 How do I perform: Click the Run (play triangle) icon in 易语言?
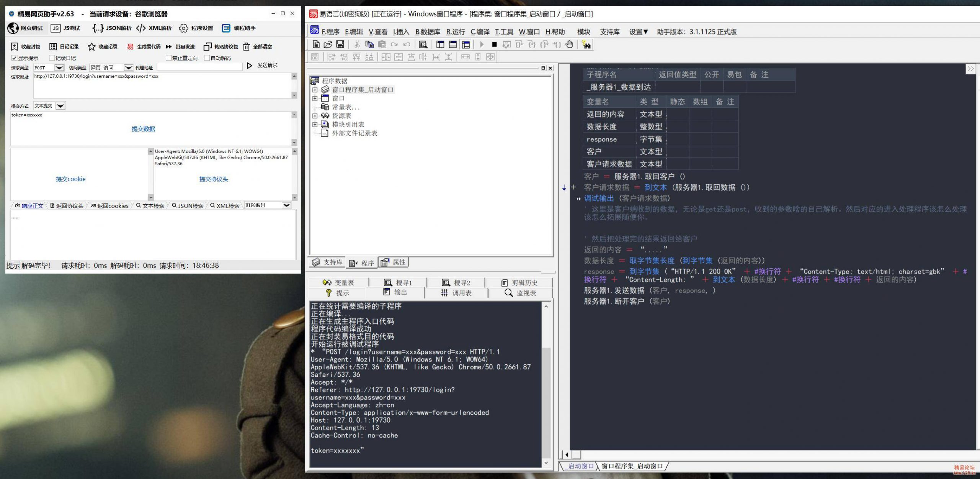click(482, 44)
